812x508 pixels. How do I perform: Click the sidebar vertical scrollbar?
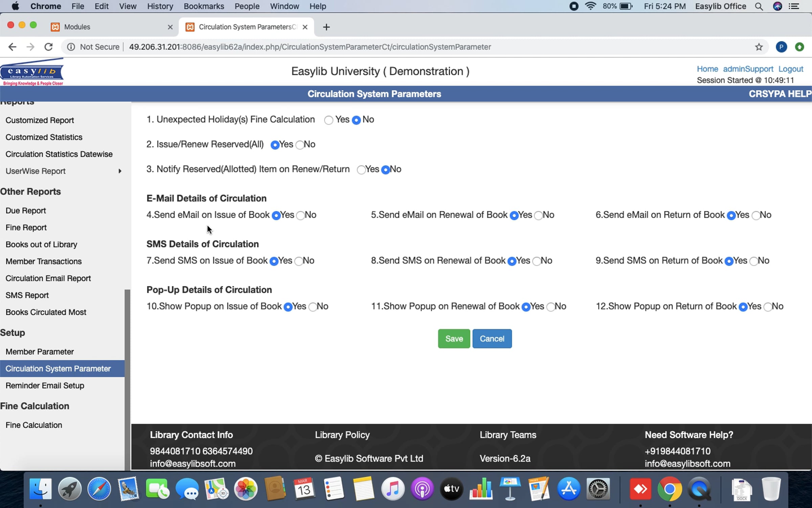tap(127, 379)
